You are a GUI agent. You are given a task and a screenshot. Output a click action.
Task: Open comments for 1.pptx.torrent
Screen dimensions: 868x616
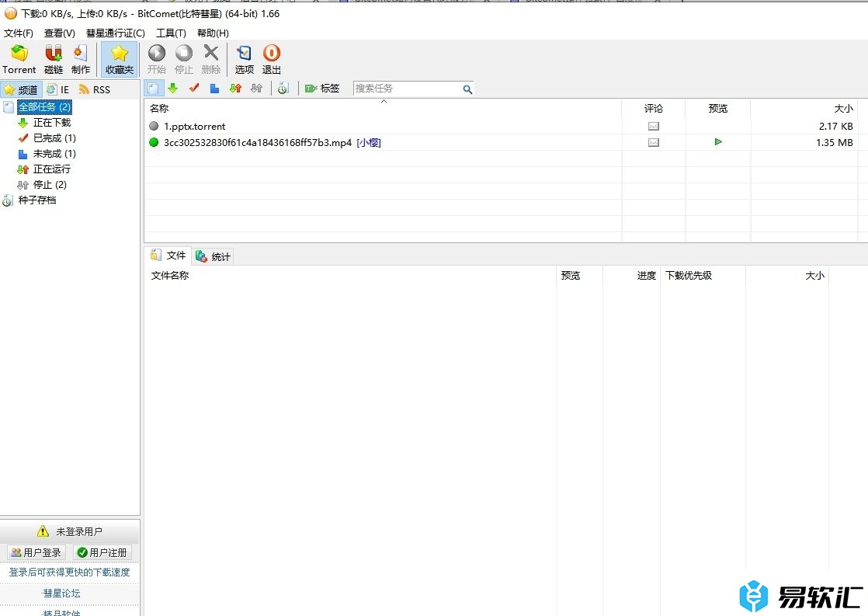(x=653, y=127)
